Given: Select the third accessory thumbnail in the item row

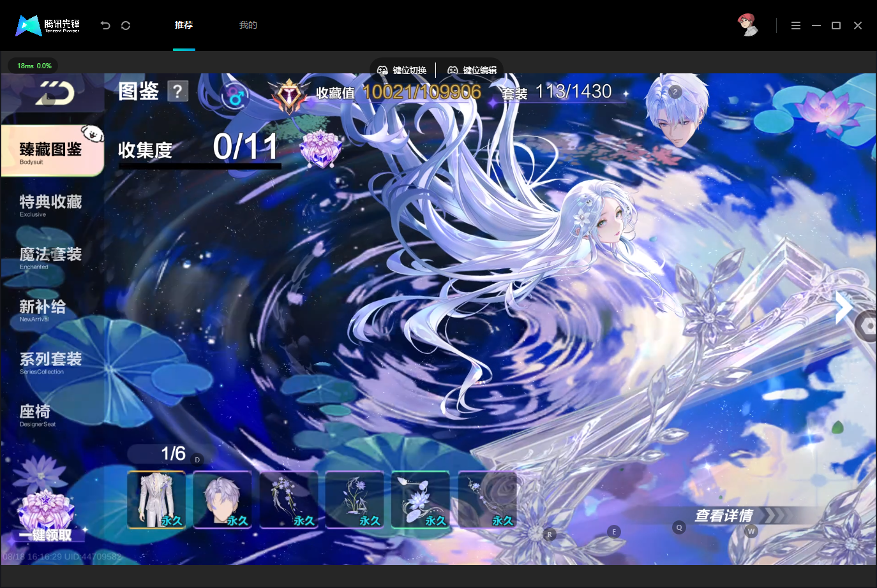Looking at the screenshot, I should pyautogui.click(x=289, y=500).
